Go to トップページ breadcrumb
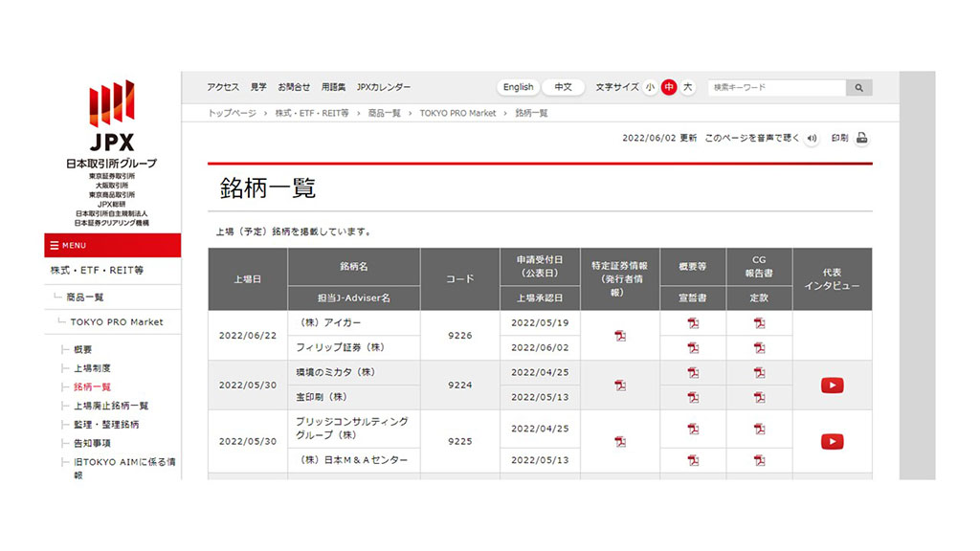 [232, 113]
